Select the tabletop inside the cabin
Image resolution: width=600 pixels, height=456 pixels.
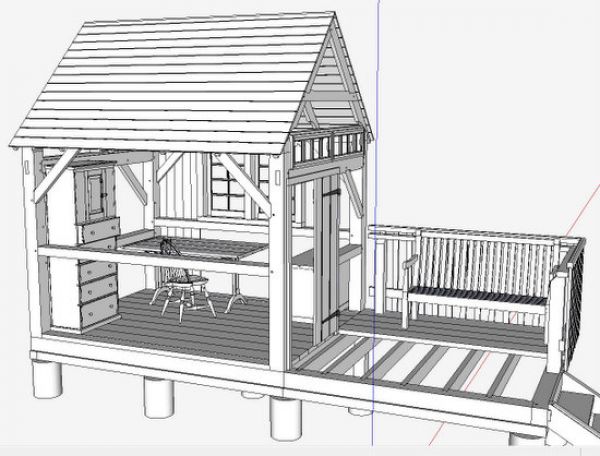point(193,249)
